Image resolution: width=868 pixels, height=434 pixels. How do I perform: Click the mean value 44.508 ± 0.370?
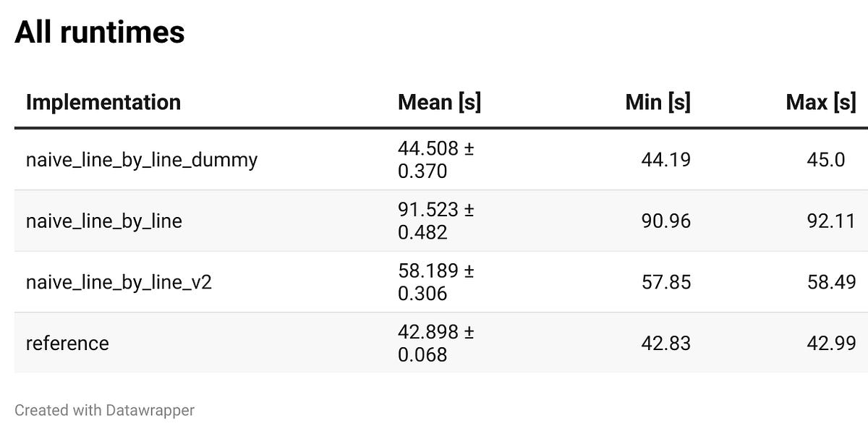pyautogui.click(x=435, y=160)
